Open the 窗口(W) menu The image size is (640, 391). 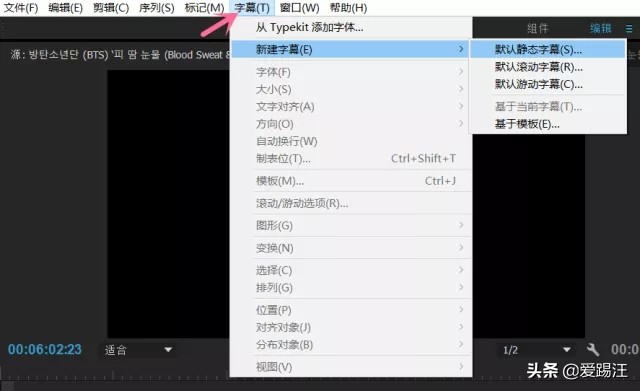(x=300, y=8)
